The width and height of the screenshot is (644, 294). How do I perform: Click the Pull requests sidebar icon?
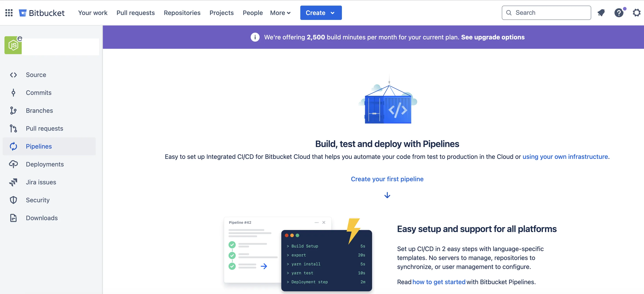pos(13,129)
